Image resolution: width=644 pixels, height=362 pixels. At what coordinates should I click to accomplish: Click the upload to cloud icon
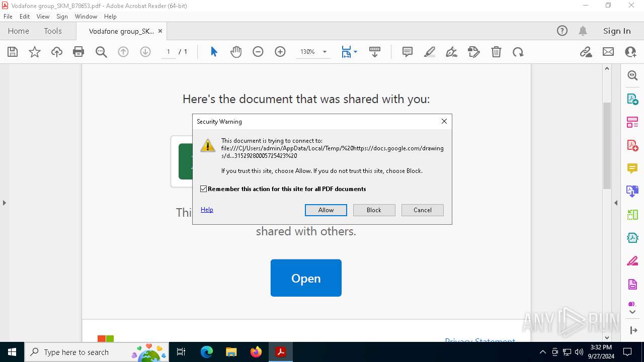[x=57, y=52]
